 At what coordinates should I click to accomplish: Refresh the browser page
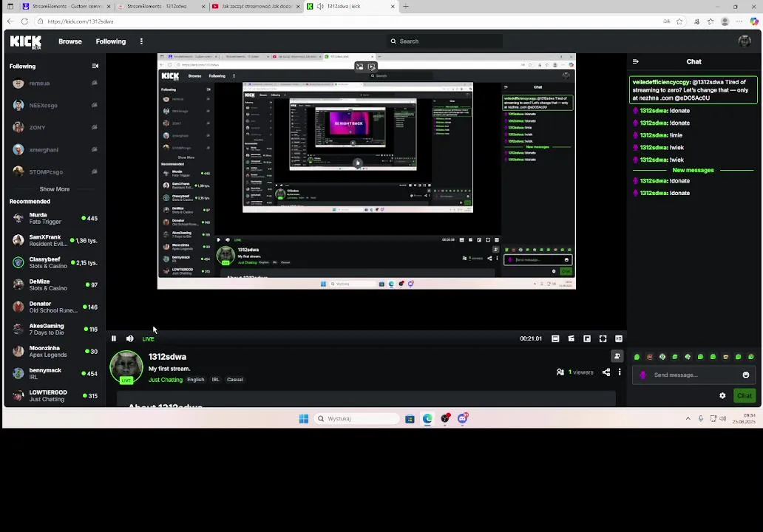pos(25,21)
